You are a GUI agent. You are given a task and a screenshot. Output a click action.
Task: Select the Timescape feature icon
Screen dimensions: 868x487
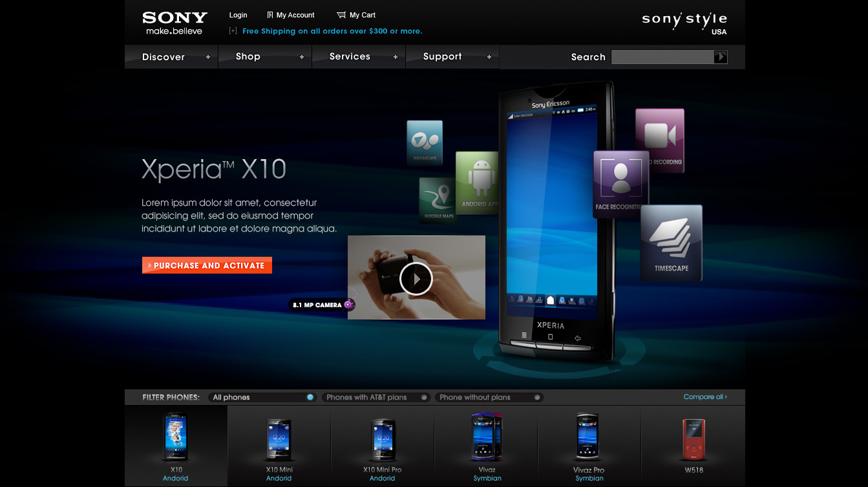tap(671, 243)
